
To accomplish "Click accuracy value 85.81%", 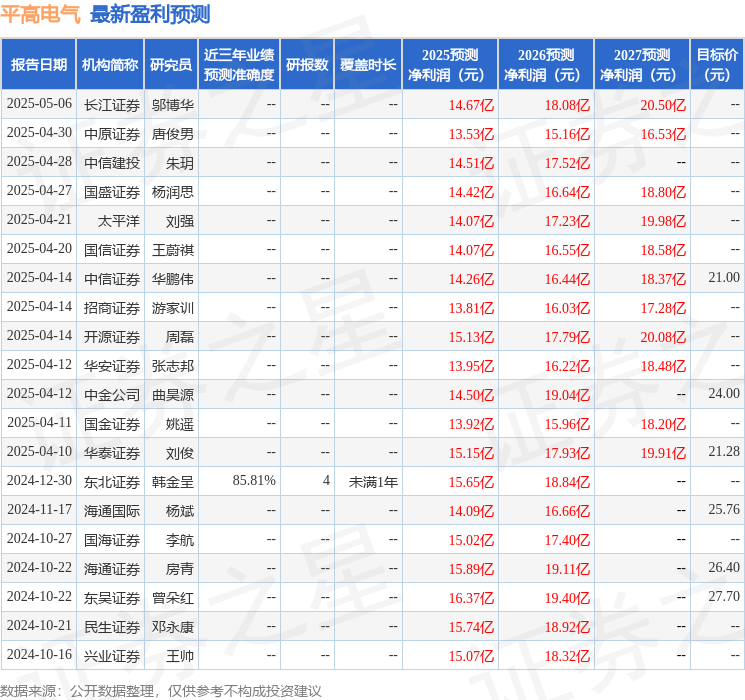I will click(254, 480).
